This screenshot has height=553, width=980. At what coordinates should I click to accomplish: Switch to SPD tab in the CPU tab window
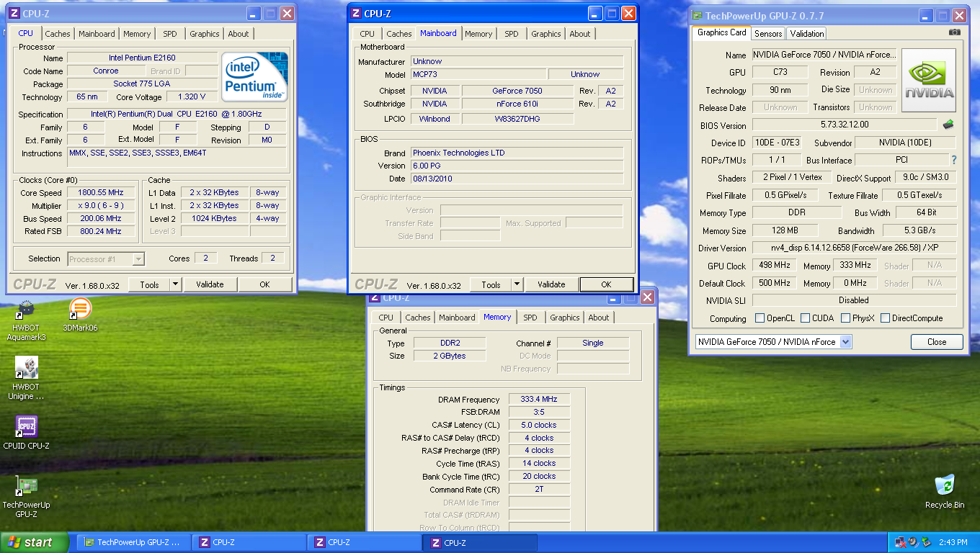tap(169, 34)
